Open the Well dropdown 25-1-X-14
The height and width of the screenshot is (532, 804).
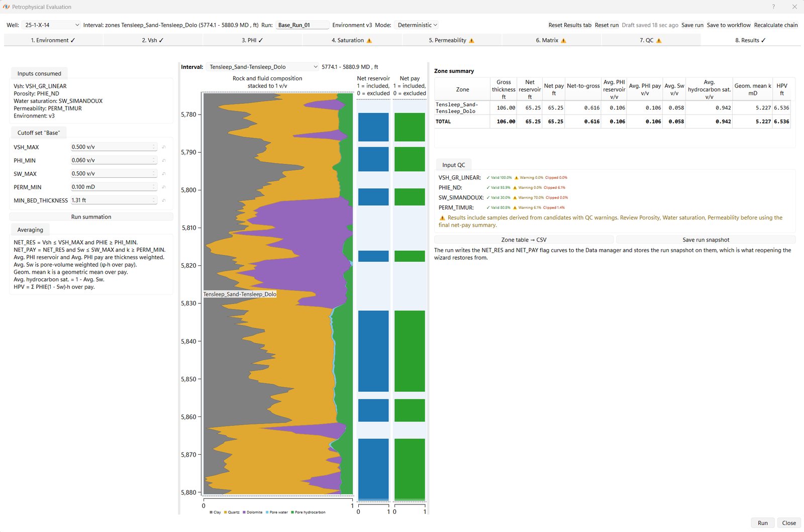tap(51, 25)
